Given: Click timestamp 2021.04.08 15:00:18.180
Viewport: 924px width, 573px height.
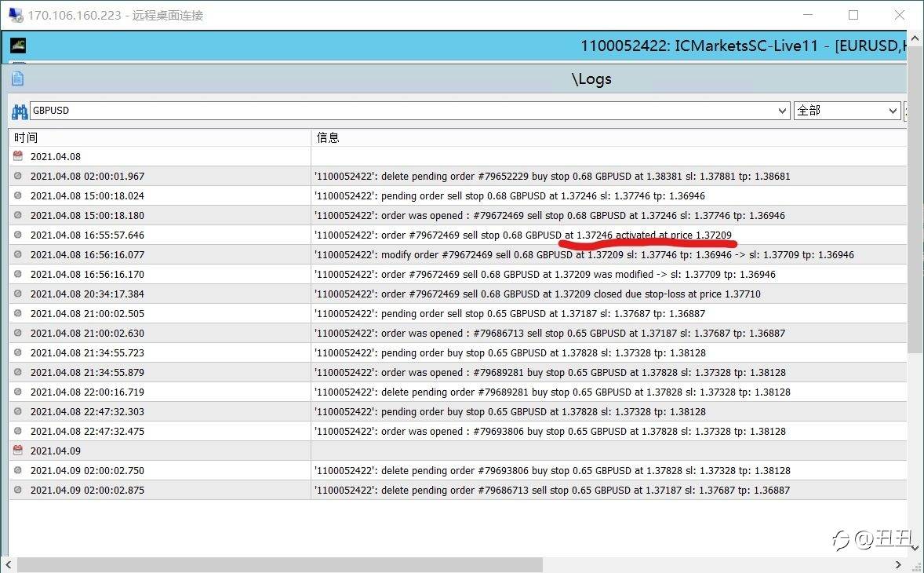Looking at the screenshot, I should [87, 215].
